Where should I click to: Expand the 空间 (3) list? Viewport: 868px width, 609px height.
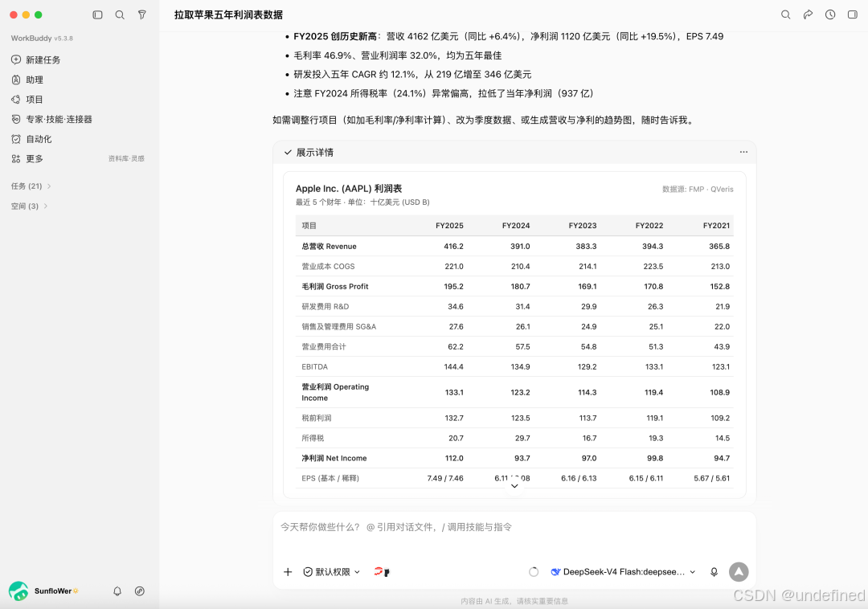tap(30, 206)
